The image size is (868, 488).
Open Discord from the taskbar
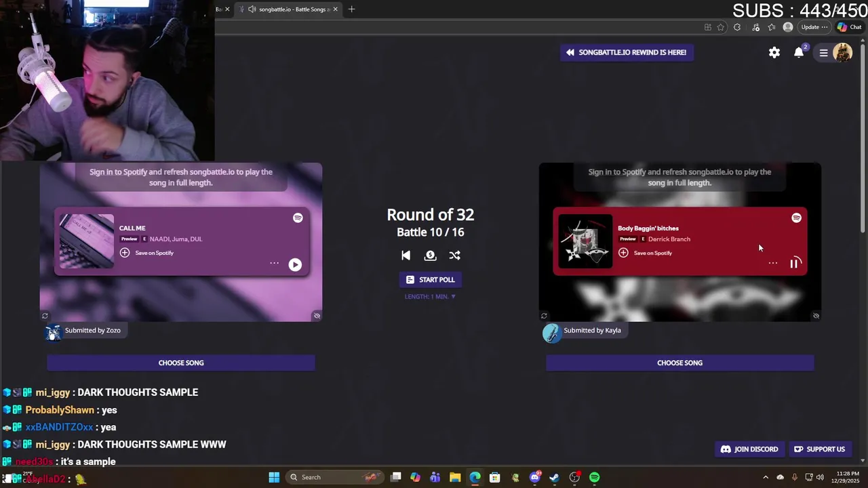click(x=535, y=477)
